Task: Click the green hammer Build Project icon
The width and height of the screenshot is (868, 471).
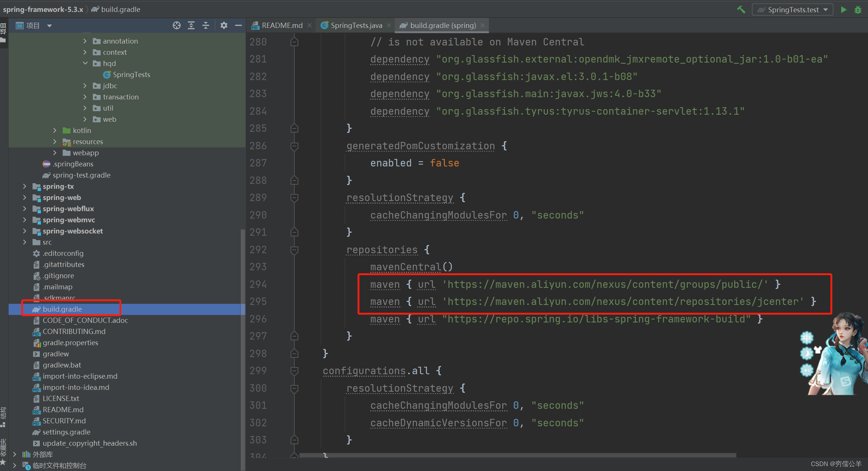Action: 741,10
